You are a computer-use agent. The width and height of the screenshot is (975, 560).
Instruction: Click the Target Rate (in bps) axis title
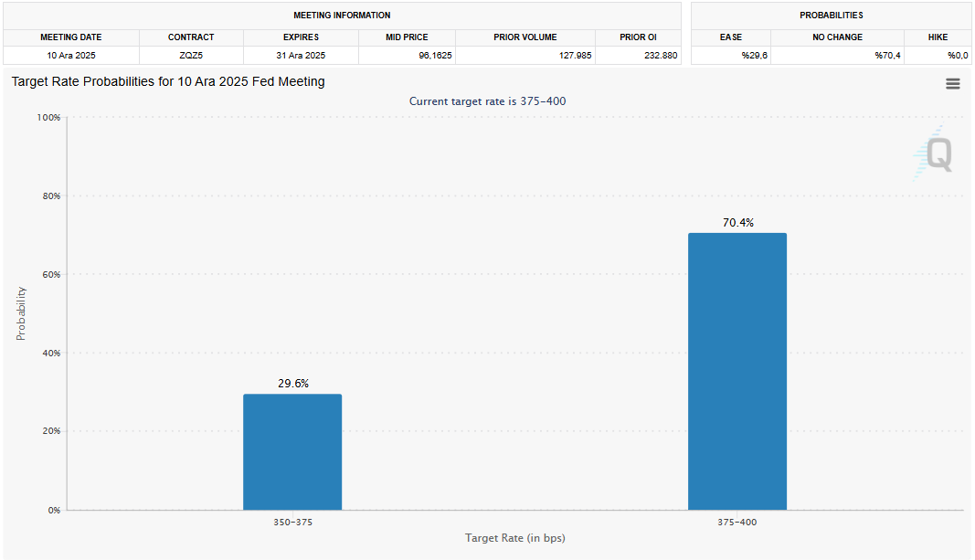(514, 538)
